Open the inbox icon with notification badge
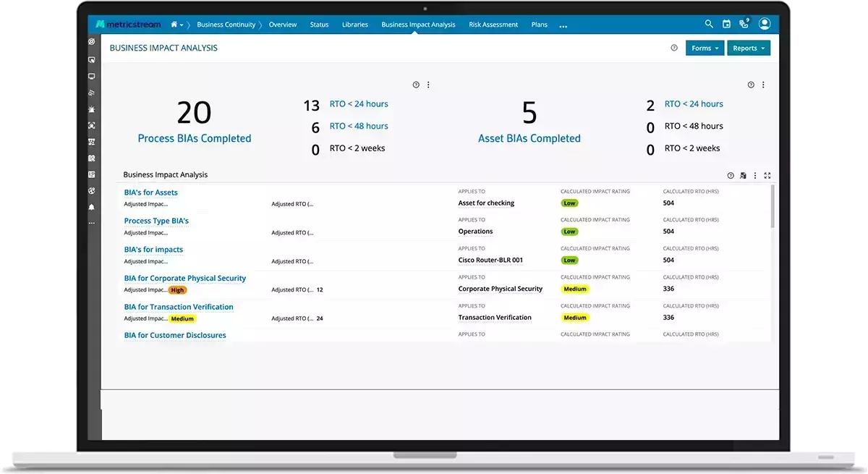The width and height of the screenshot is (868, 474). (744, 24)
